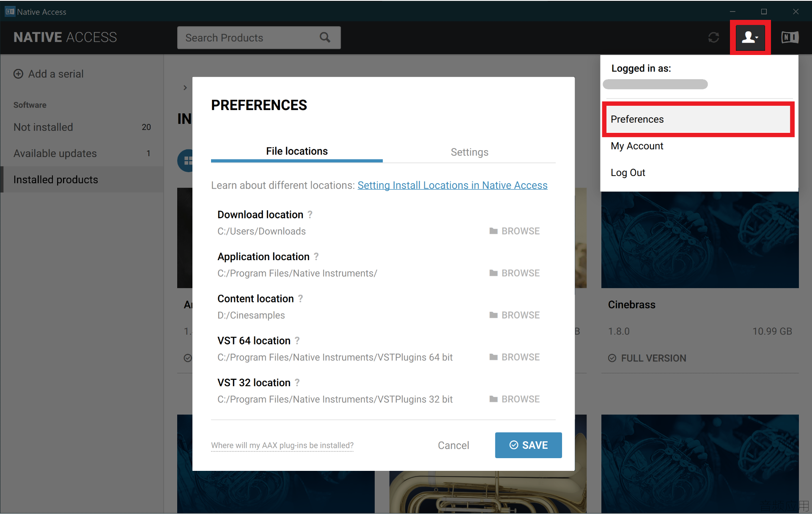Image resolution: width=812 pixels, height=514 pixels.
Task: Browse for VST 64 location folder
Action: tap(514, 357)
